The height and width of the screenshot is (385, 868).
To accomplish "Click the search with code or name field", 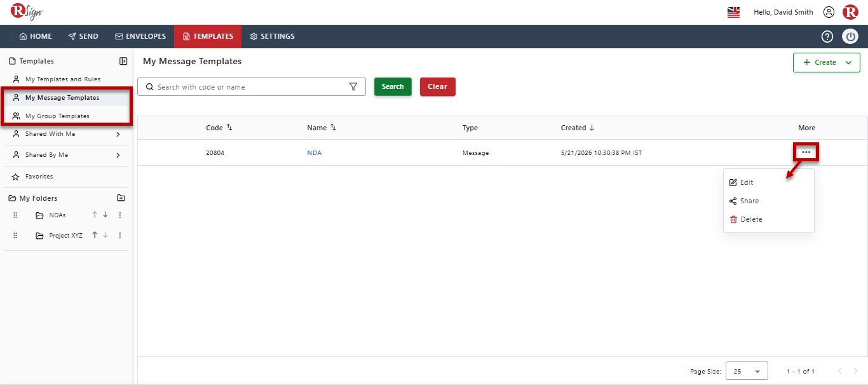I will click(252, 87).
